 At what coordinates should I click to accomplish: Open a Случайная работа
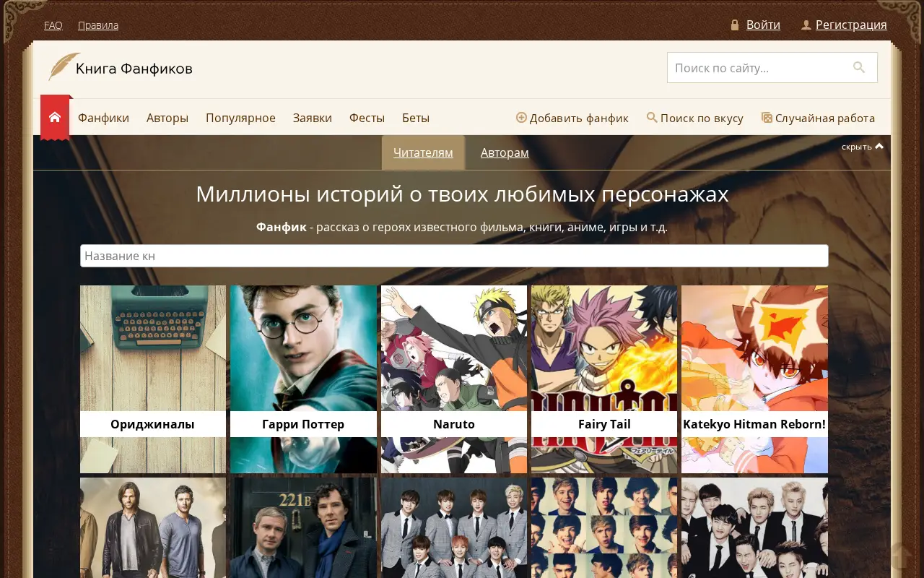click(825, 118)
